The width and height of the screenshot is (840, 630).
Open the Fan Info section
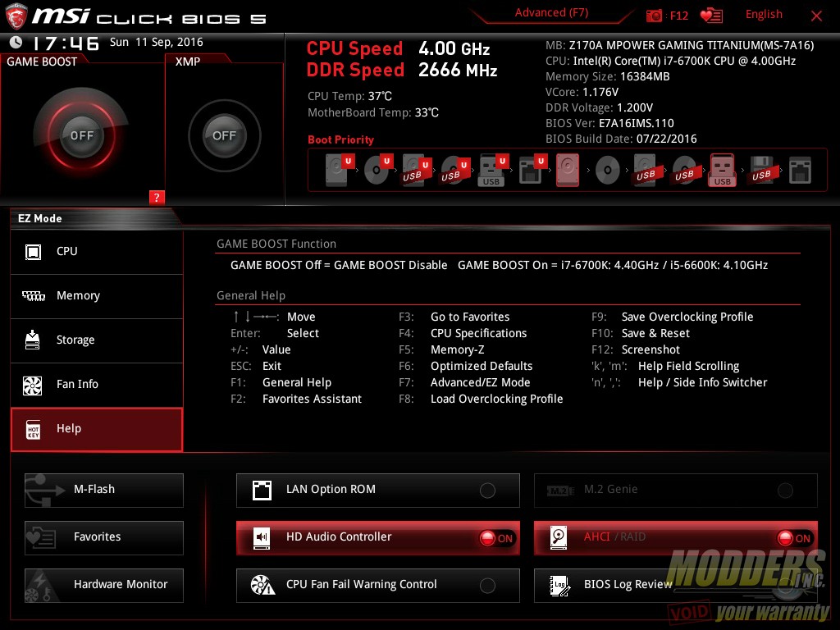pos(97,385)
